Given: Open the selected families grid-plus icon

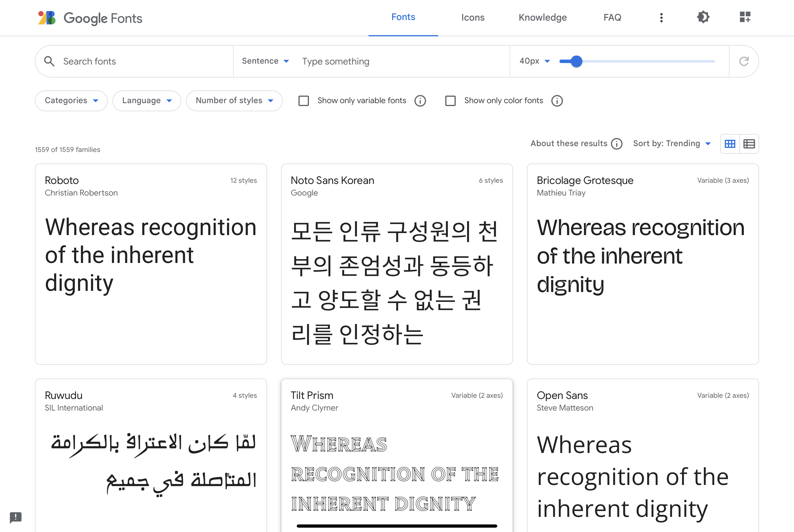Looking at the screenshot, I should click(x=745, y=17).
